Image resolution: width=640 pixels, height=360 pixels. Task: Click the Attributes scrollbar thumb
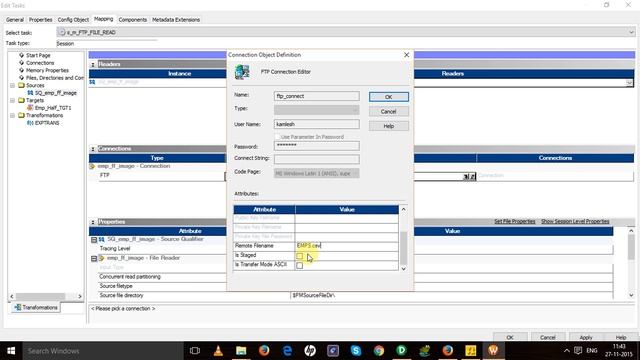[x=403, y=248]
